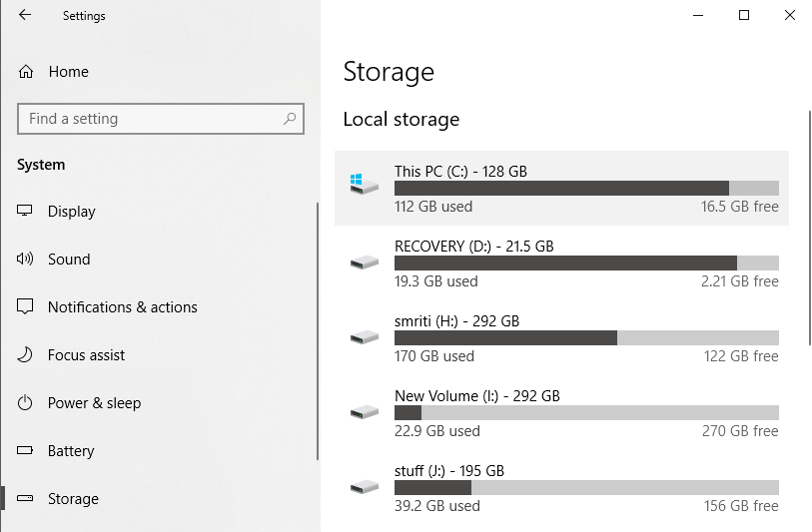Image resolution: width=812 pixels, height=532 pixels.
Task: Click the This PC (C:) usage bar
Action: coord(586,188)
